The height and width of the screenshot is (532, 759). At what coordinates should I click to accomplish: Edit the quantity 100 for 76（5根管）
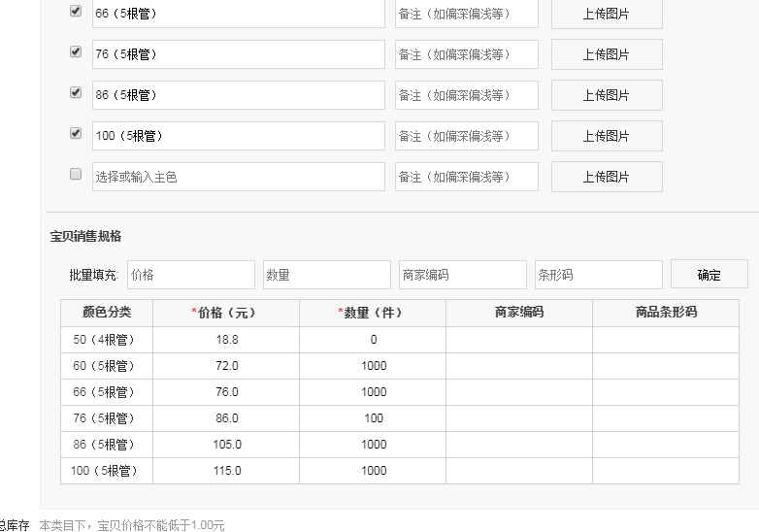click(x=373, y=418)
